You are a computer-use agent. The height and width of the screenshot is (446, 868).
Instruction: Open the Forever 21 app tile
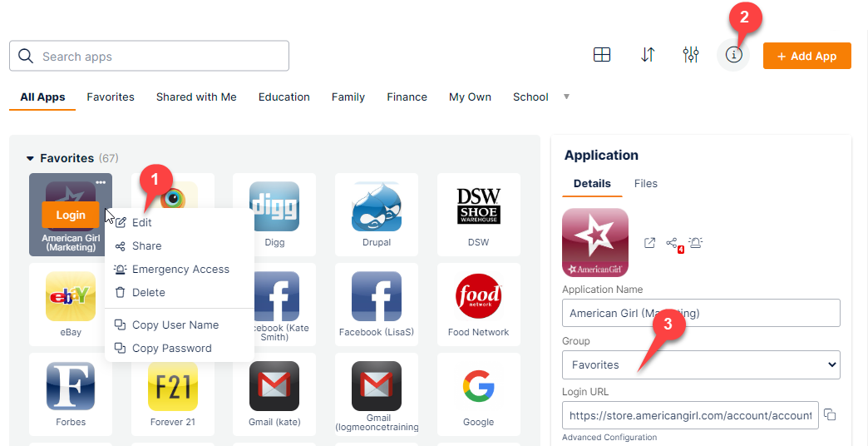click(173, 394)
